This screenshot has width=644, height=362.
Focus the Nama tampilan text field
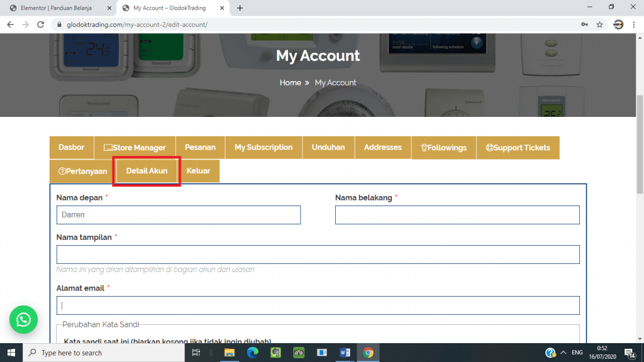318,255
